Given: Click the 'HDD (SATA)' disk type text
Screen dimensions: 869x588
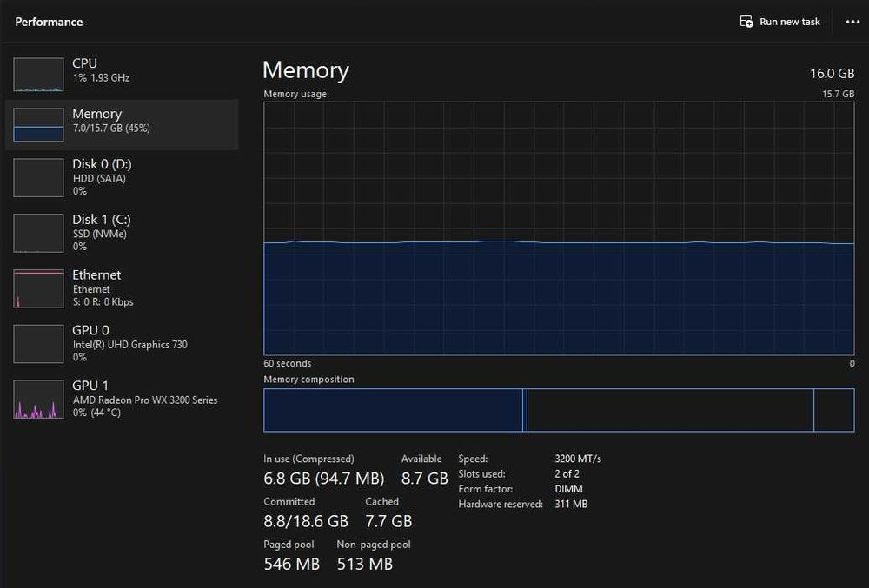Looking at the screenshot, I should tap(99, 178).
